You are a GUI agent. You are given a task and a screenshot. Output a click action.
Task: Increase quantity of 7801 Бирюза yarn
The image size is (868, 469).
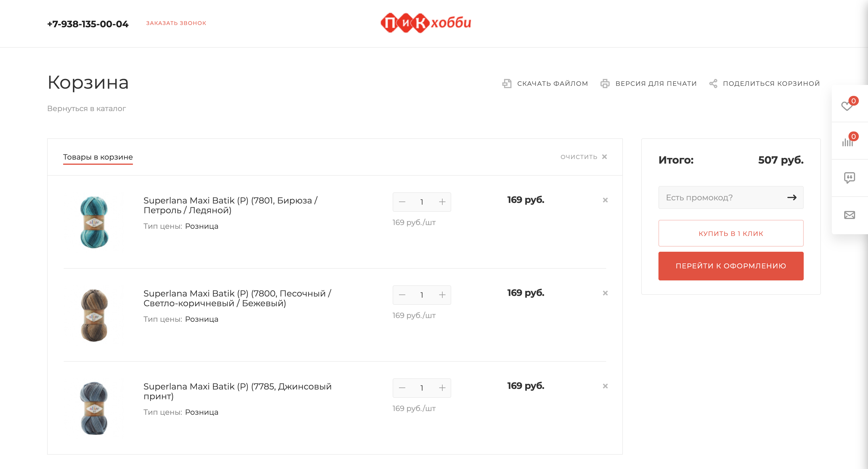(x=442, y=202)
